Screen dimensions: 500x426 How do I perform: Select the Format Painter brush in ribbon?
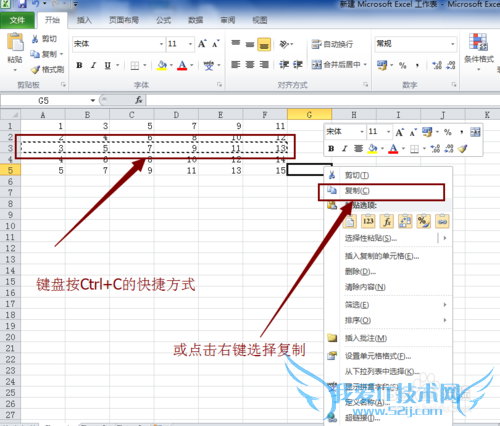[35, 70]
